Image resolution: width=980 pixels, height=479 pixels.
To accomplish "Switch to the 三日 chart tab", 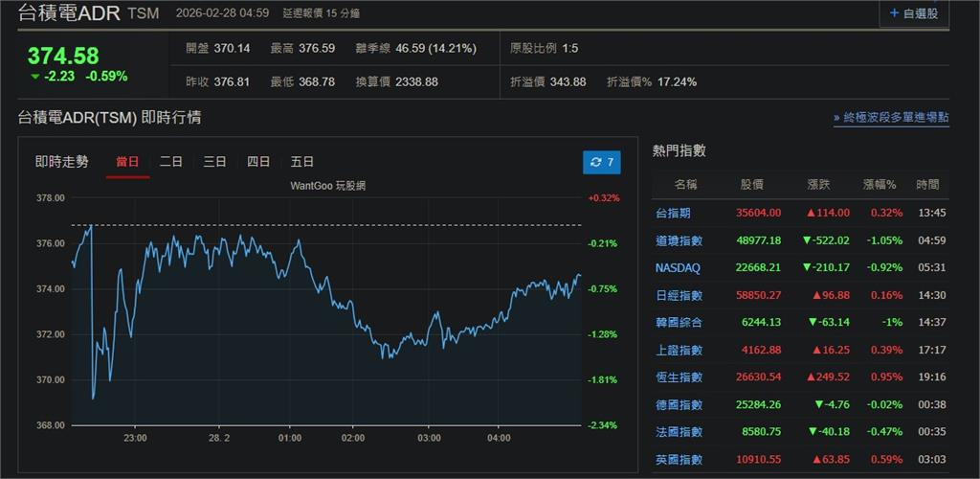I will [215, 162].
